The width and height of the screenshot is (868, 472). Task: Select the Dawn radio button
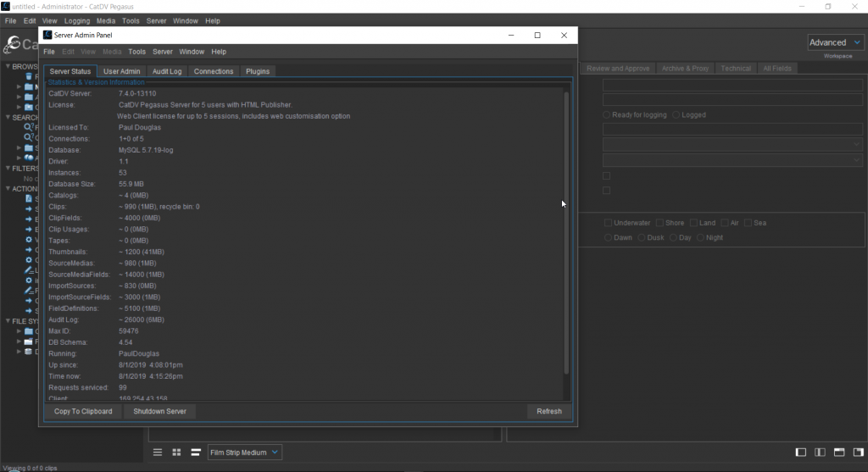coord(608,237)
